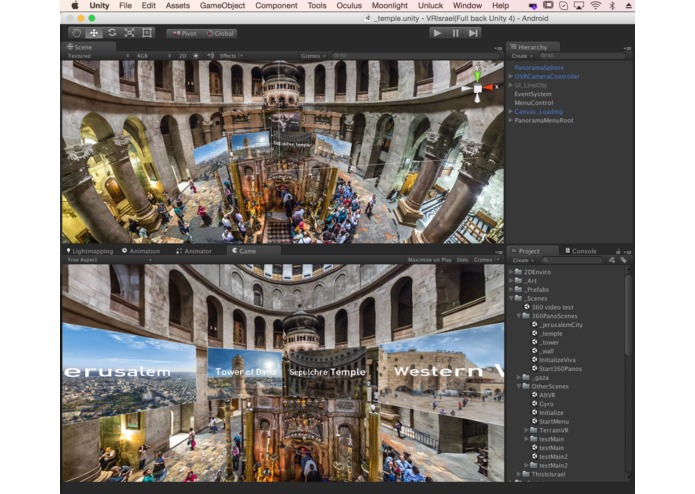Click the Wi-Fi icon in menu bar
The height and width of the screenshot is (494, 695).
(595, 6)
